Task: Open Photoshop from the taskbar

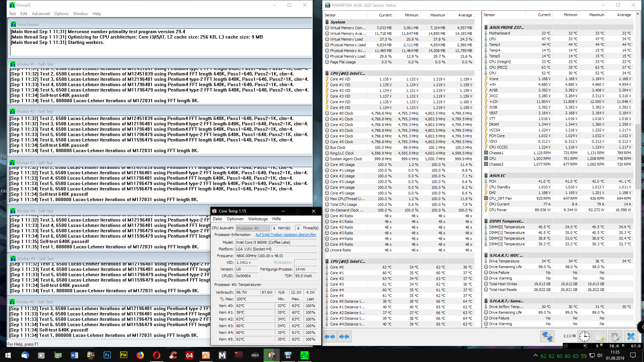Action: click(107, 355)
